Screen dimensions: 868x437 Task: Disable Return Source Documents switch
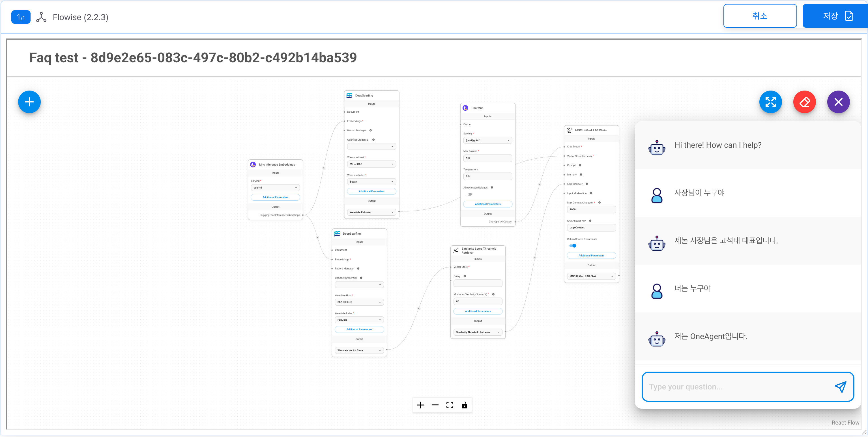[573, 246]
